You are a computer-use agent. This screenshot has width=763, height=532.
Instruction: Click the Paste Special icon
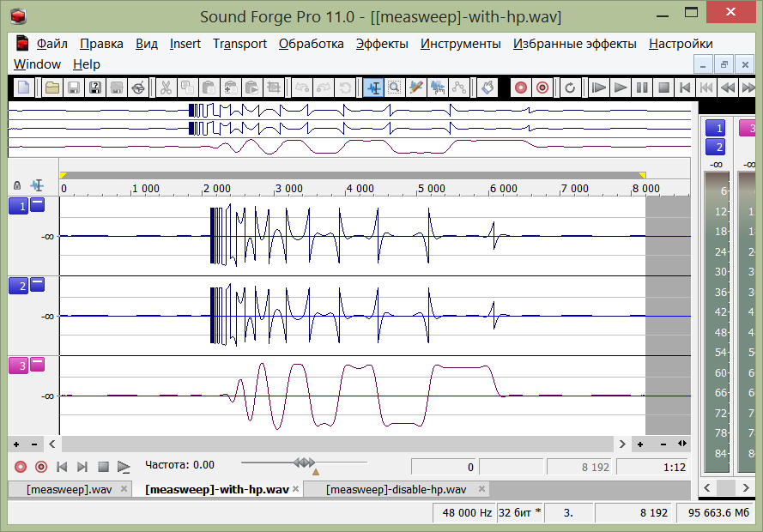point(231,88)
